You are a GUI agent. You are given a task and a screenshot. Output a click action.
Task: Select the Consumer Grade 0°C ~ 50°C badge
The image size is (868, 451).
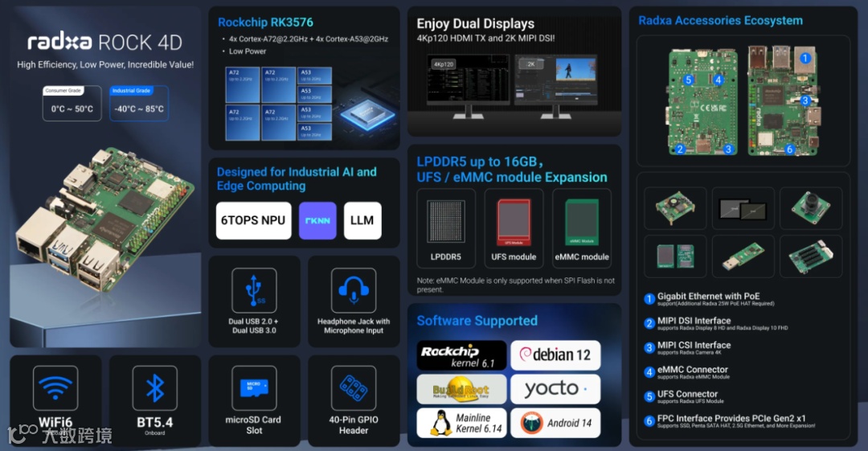72,103
